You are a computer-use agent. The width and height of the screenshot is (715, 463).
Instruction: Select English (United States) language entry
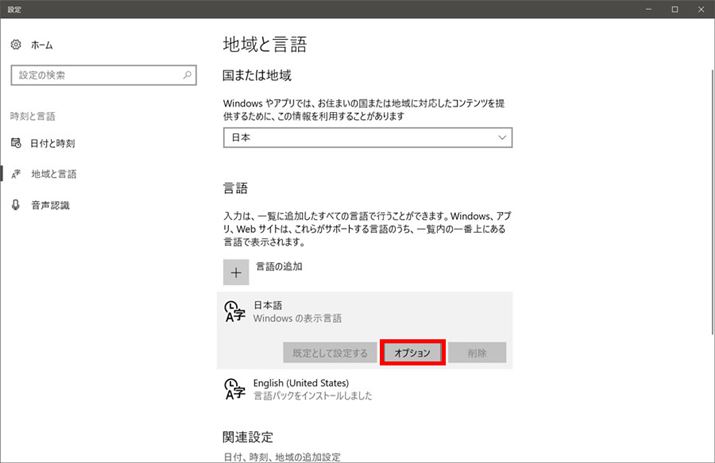365,389
